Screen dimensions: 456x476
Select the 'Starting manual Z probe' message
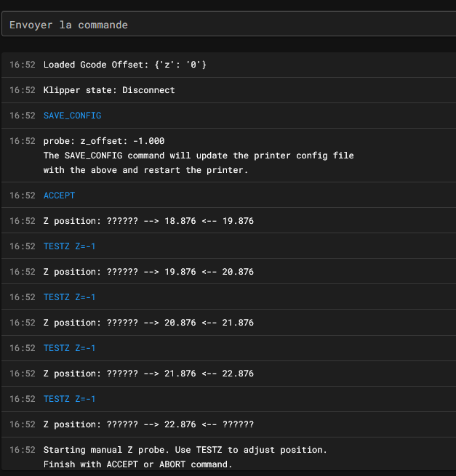(x=185, y=450)
